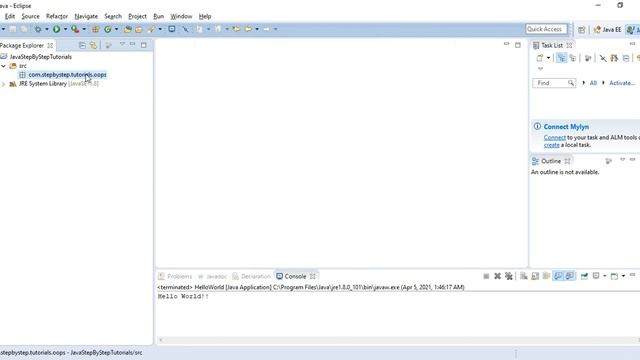Open the Refactor menu
Screen dimensions: 640x360
[x=57, y=16]
